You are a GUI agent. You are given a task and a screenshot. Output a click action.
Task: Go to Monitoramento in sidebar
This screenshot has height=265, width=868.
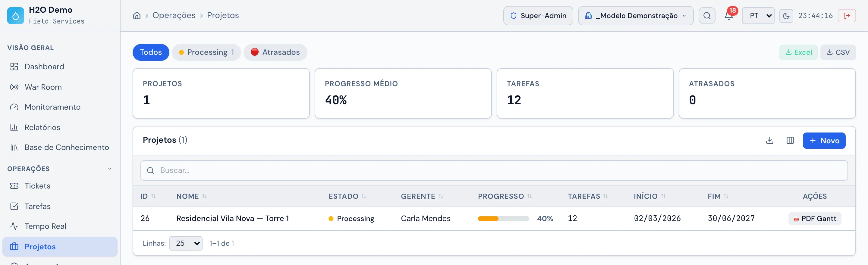click(60, 107)
